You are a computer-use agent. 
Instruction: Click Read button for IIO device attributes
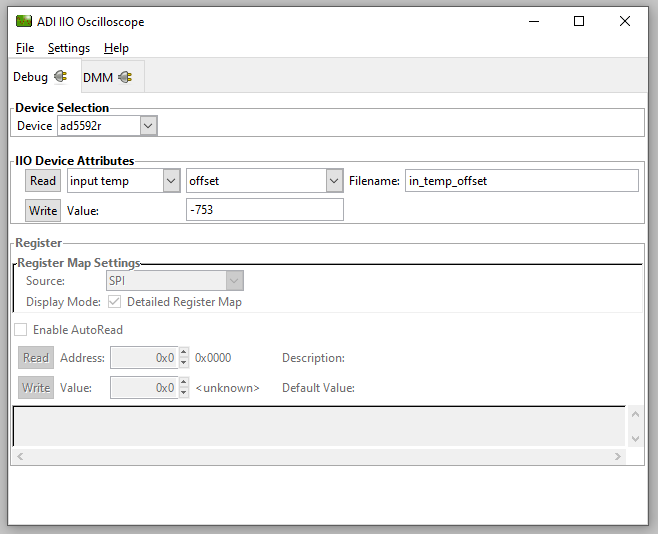pyautogui.click(x=43, y=181)
